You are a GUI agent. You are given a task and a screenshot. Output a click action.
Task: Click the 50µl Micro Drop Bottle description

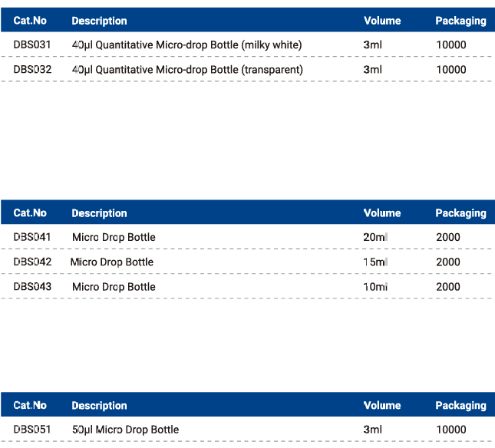tap(125, 430)
